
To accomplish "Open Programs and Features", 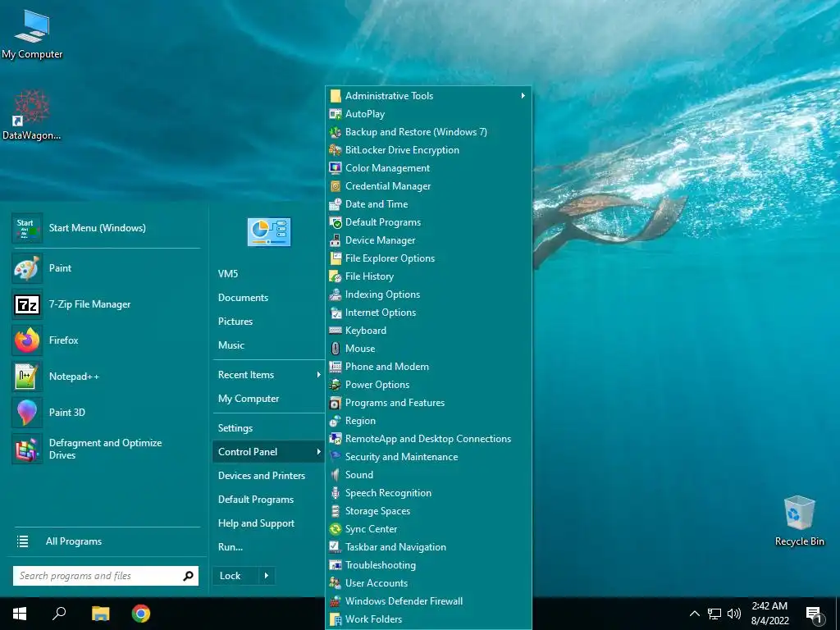I will [x=428, y=402].
